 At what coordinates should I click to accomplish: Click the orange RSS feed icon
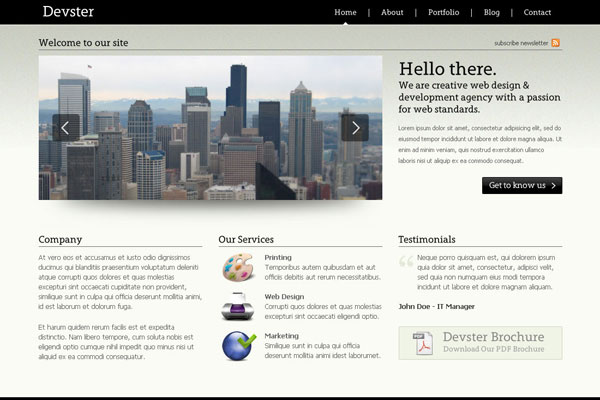[x=556, y=43]
